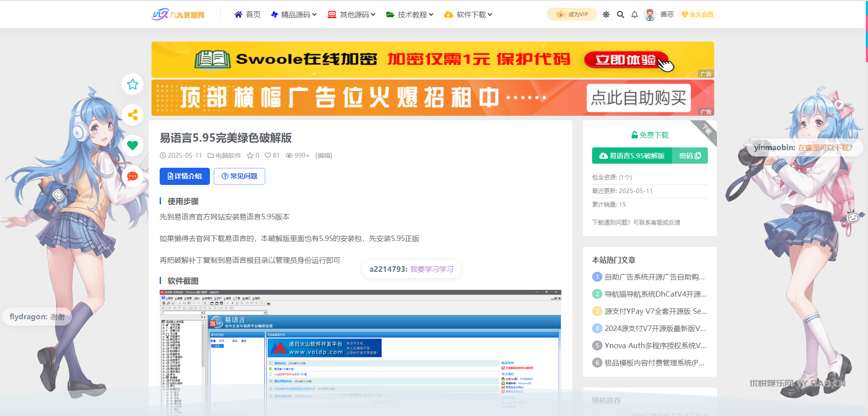Copy the download password via 密码 icon
Image resolution: width=868 pixels, height=416 pixels.
point(690,156)
